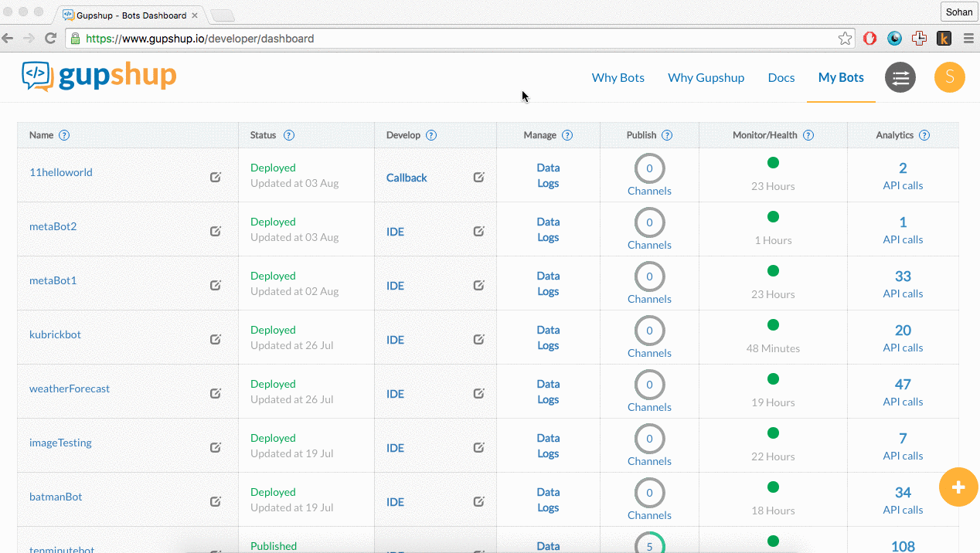Screen dimensions: 980x553
Task: Open Data link for imageTesting
Action: point(548,438)
